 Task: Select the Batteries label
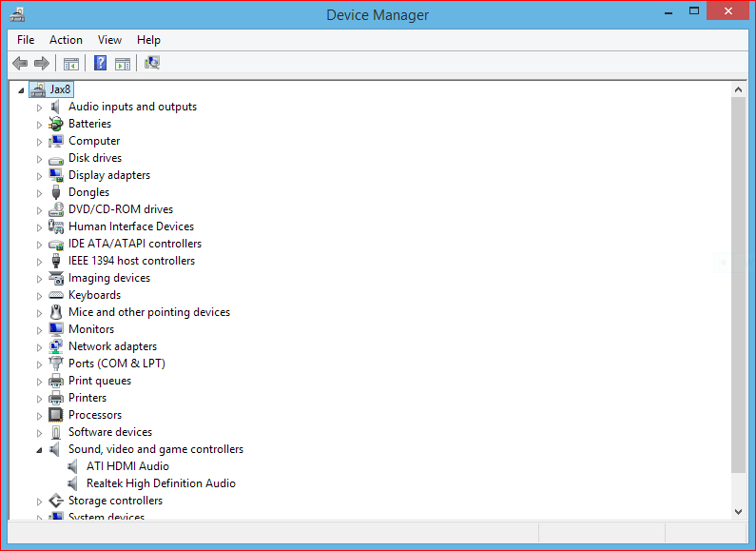point(89,124)
